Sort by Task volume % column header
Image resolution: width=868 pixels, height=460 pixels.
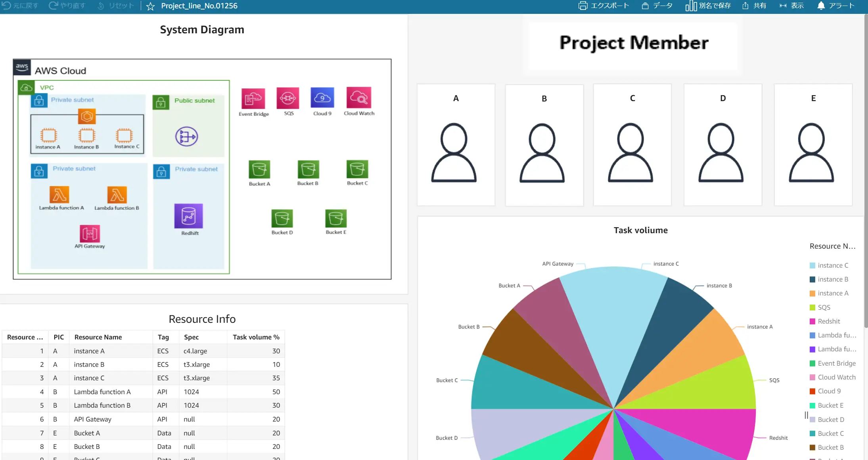pos(256,337)
